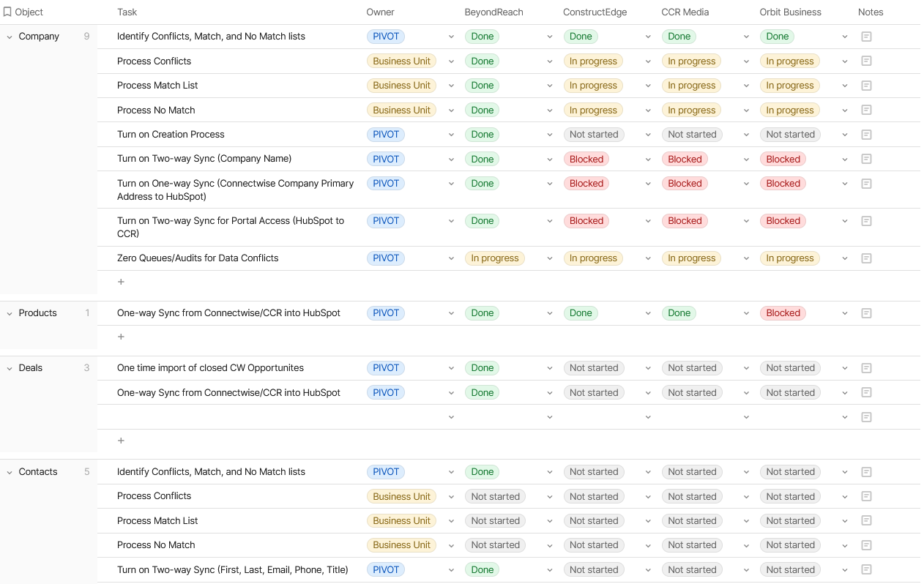Add a new row under Deals group

(121, 441)
